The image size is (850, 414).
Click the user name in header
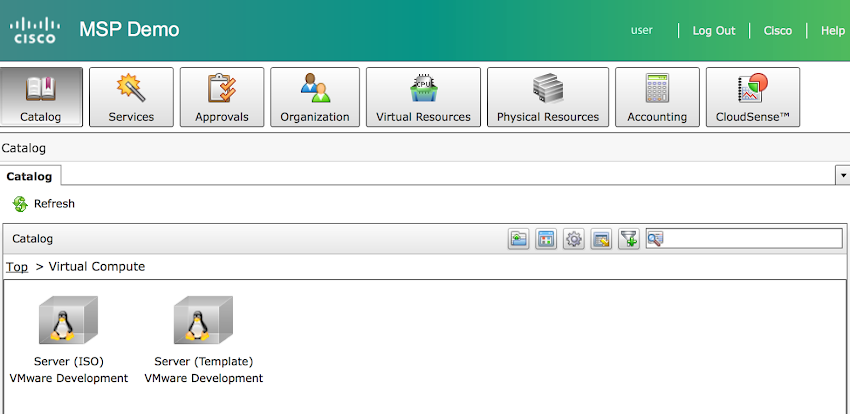(642, 30)
